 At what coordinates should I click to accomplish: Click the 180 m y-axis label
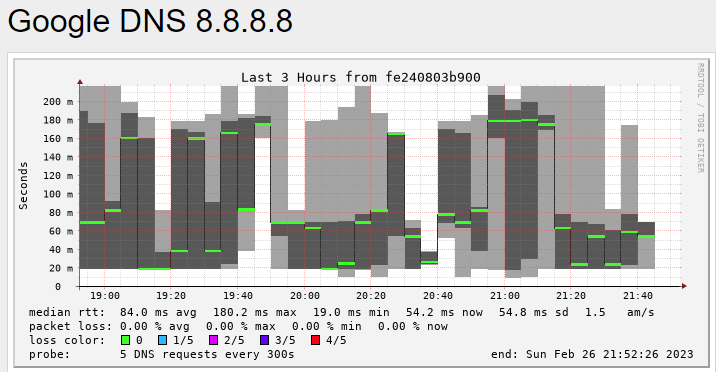tap(58, 120)
